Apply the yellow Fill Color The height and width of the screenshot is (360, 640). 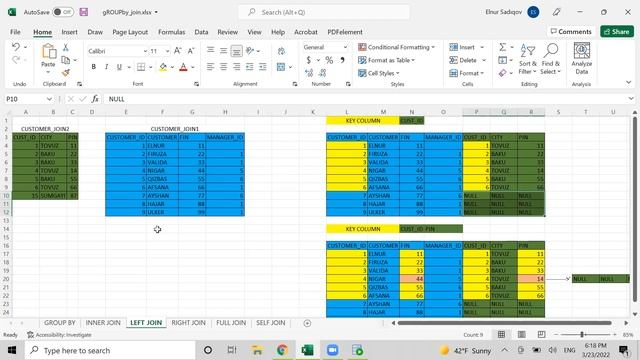click(163, 67)
